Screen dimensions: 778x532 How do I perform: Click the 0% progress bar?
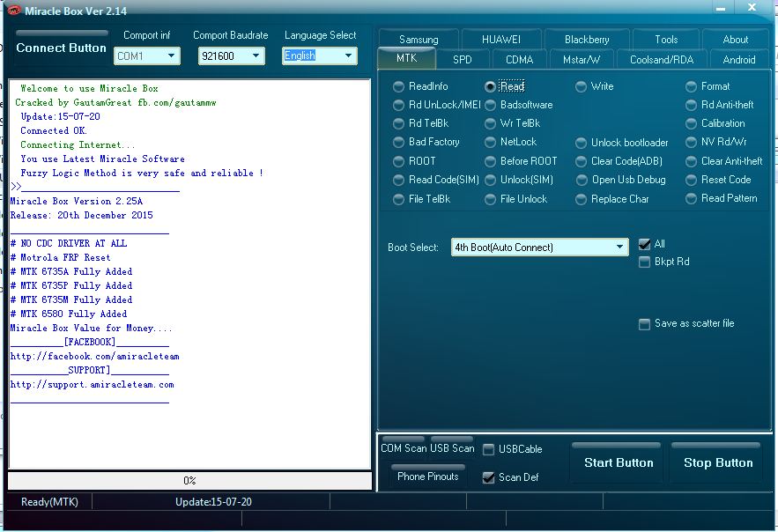189,480
